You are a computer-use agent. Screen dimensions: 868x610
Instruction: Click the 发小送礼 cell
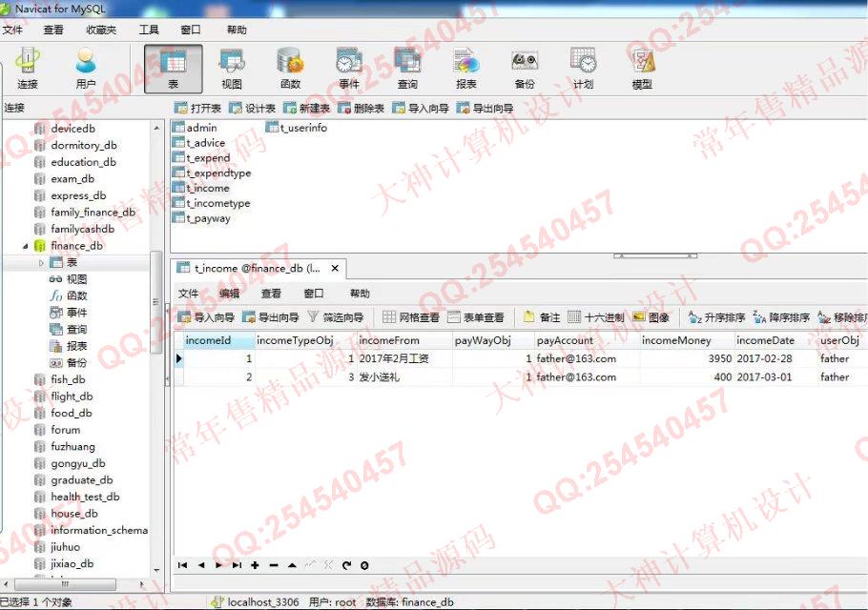click(404, 377)
